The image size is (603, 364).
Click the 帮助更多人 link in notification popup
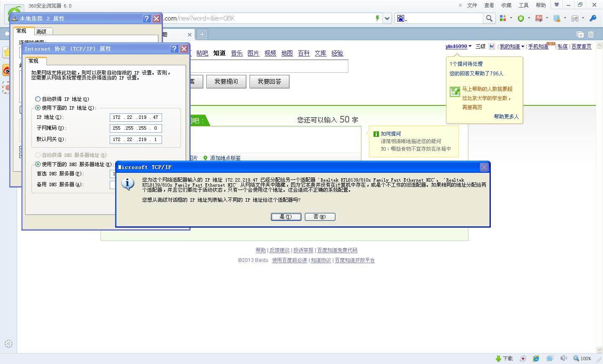coord(506,117)
